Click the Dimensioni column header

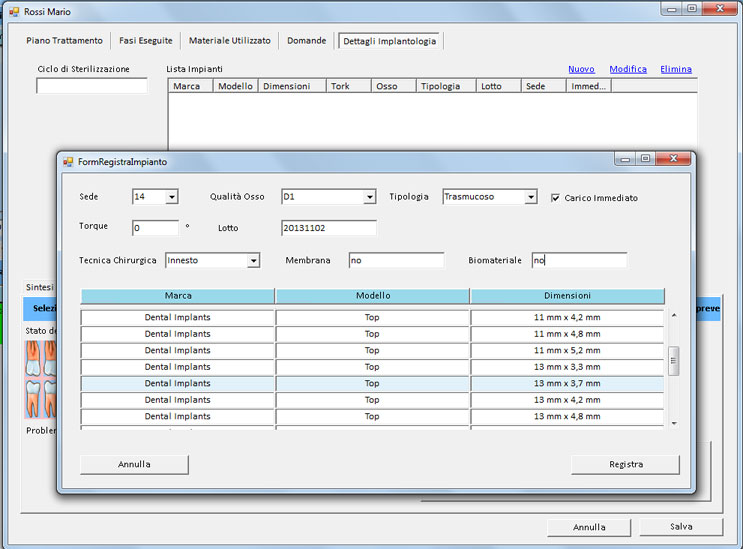(x=567, y=296)
